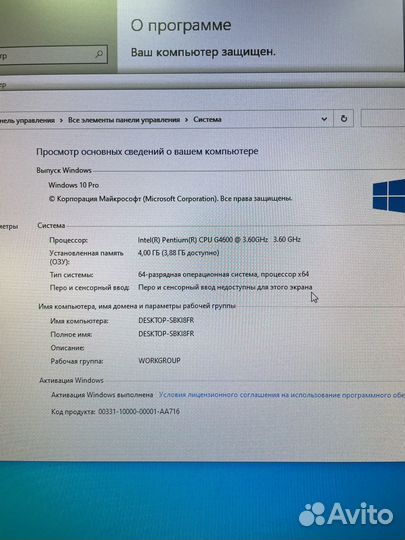Viewport: 405px width, 540px height.
Task: Click the search box in background Settings window
Action: (54, 54)
